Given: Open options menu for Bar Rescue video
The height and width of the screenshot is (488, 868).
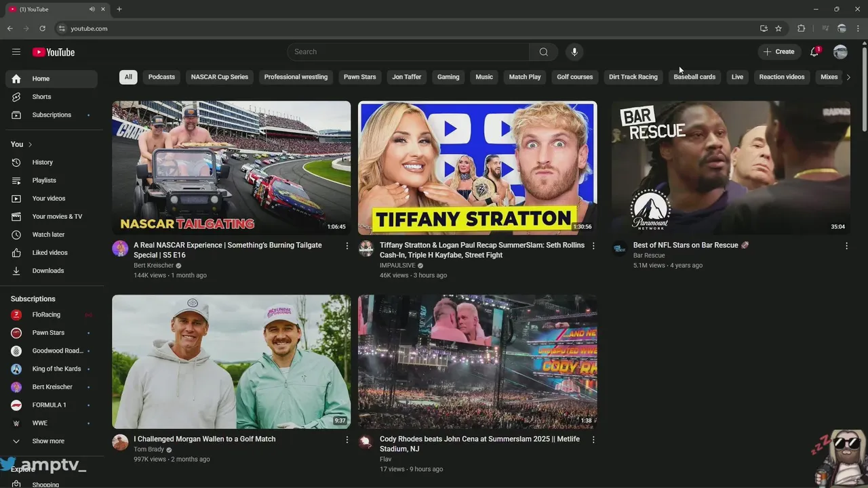Looking at the screenshot, I should [846, 246].
